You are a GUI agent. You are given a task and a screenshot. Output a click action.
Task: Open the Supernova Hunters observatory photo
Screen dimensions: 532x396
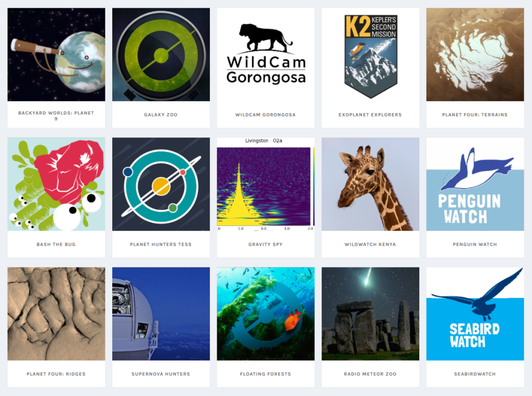[x=161, y=314]
